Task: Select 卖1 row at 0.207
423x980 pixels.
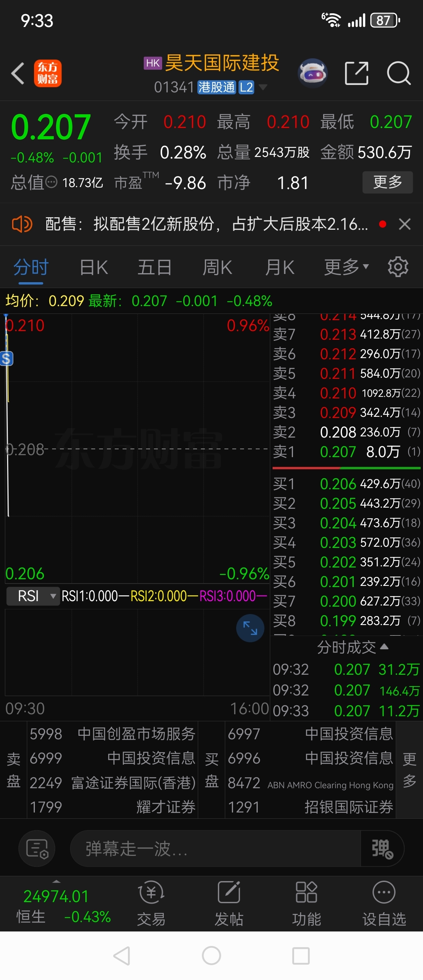Action: point(346,452)
